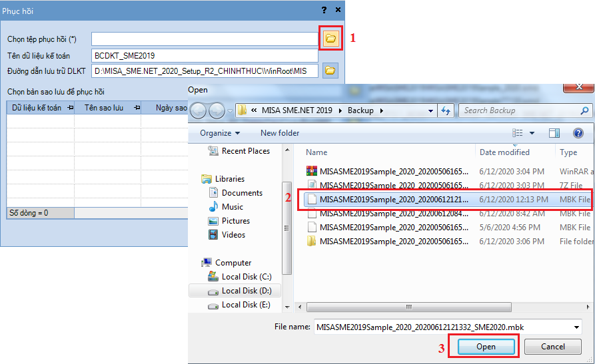The height and width of the screenshot is (364, 595).
Task: Click the Đường dẫn lưu trữ DLKT path field
Action: [205, 71]
